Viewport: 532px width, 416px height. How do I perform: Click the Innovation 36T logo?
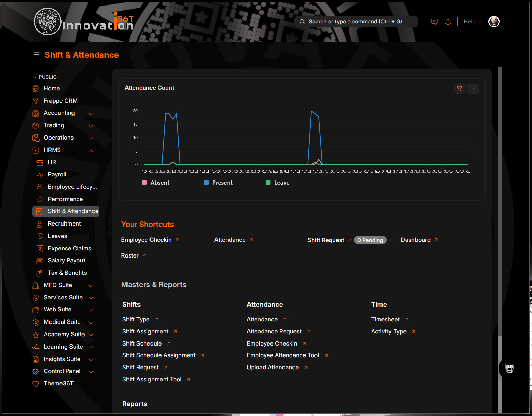84,22
